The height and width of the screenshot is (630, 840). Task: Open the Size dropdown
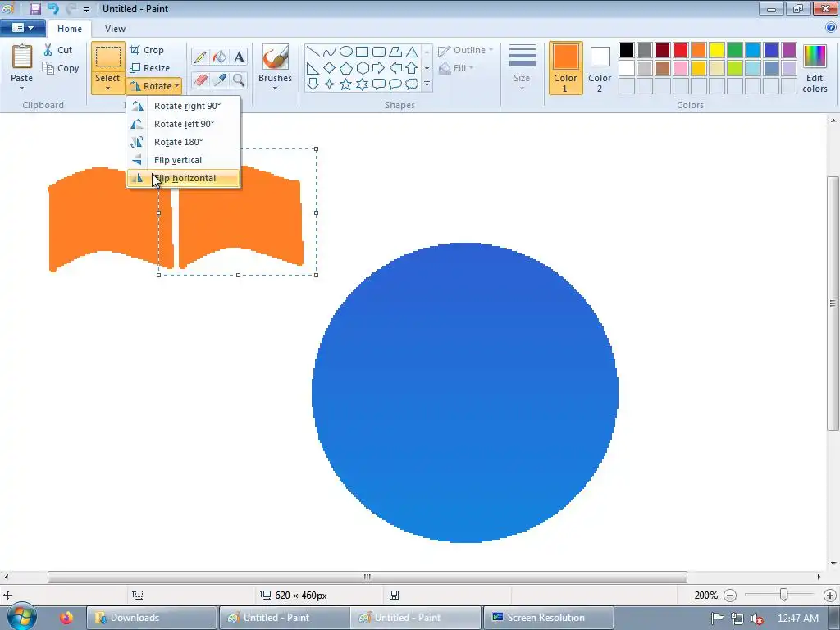tap(522, 69)
